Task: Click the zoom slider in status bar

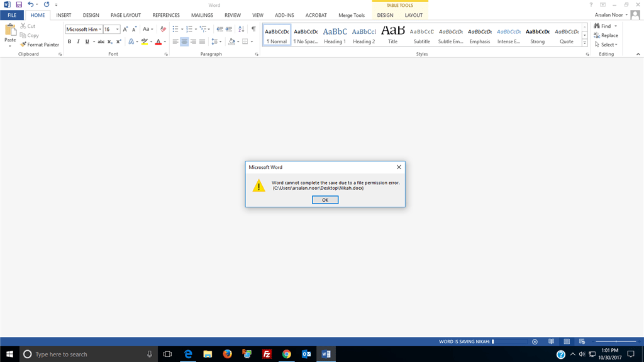Action: pos(616,342)
